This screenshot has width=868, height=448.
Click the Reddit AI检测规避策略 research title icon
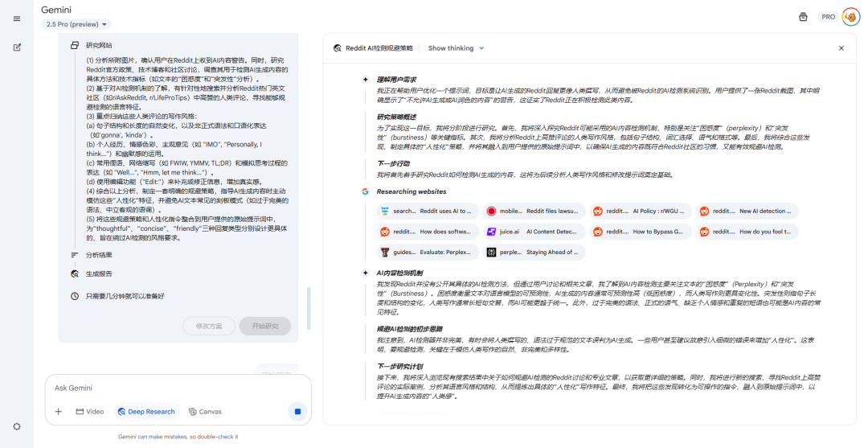click(x=337, y=48)
